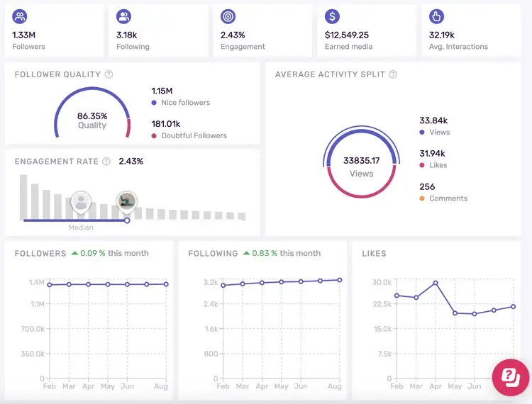Open Engagement Rate help tooltip icon
The width and height of the screenshot is (532, 404).
[106, 162]
